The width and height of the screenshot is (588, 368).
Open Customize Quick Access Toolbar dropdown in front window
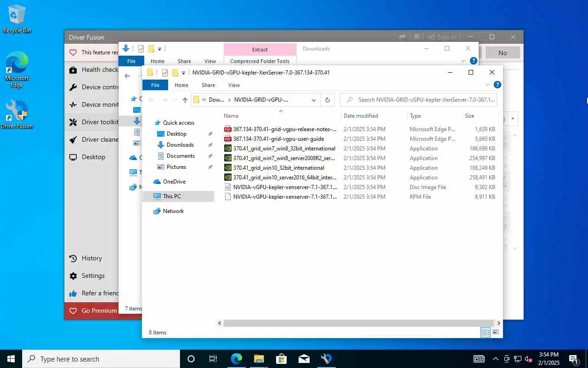[183, 73]
